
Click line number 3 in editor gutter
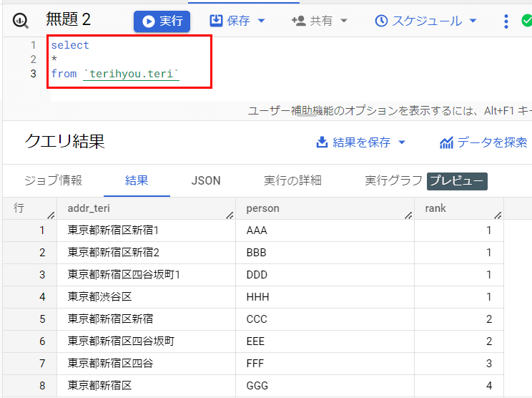tap(33, 74)
